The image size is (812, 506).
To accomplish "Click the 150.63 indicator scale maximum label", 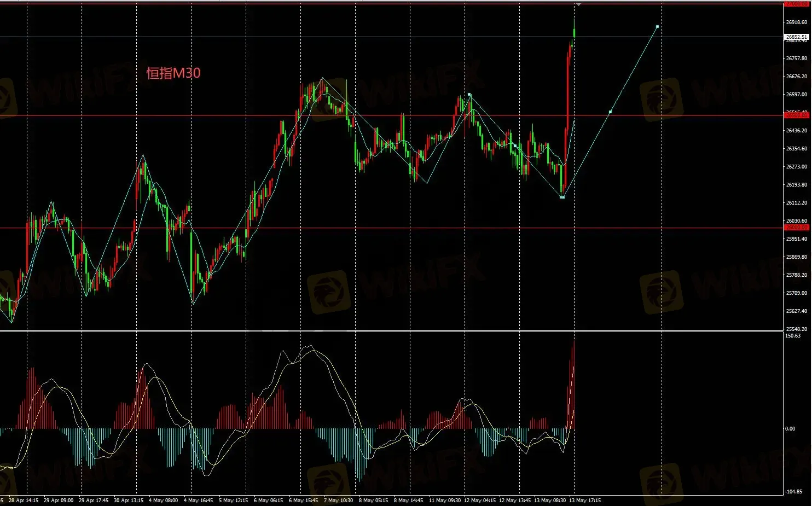I will (793, 336).
